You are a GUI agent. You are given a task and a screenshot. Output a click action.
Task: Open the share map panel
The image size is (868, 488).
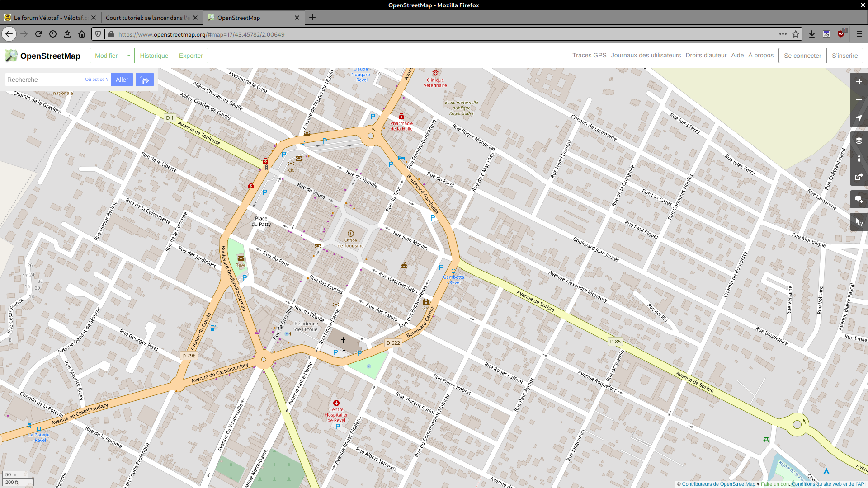pos(859,177)
